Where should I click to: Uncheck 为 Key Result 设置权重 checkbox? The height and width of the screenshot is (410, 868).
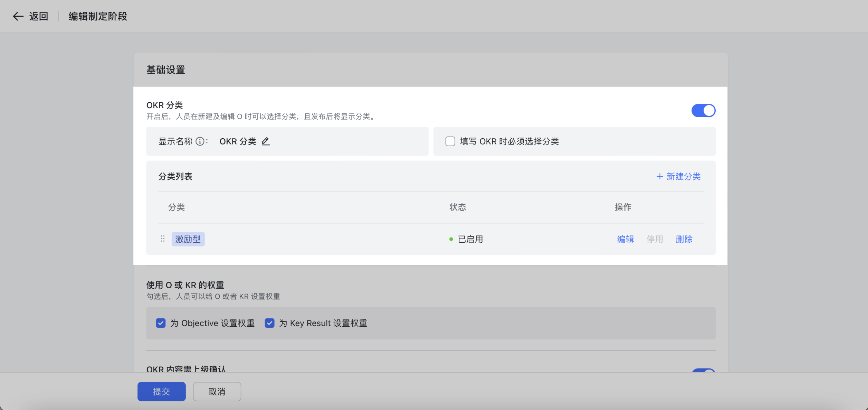[269, 323]
